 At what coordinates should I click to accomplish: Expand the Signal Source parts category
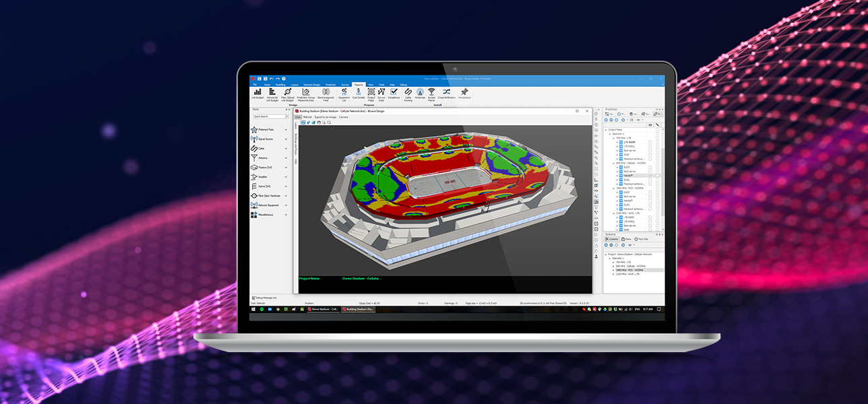[x=286, y=139]
